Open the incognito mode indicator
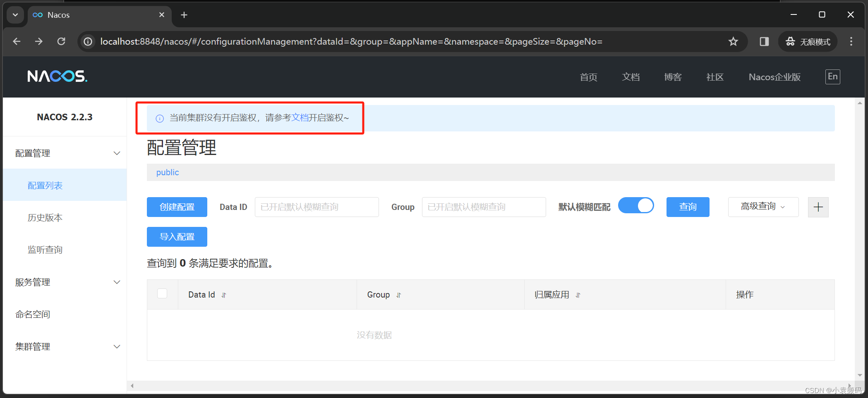868x398 pixels. (808, 41)
